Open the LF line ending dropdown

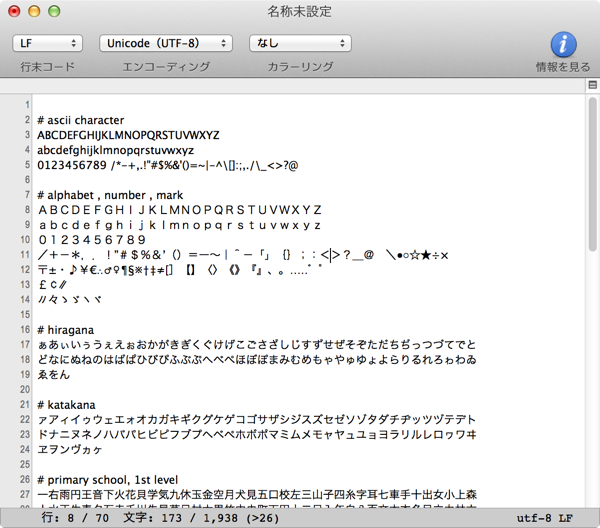tap(47, 43)
